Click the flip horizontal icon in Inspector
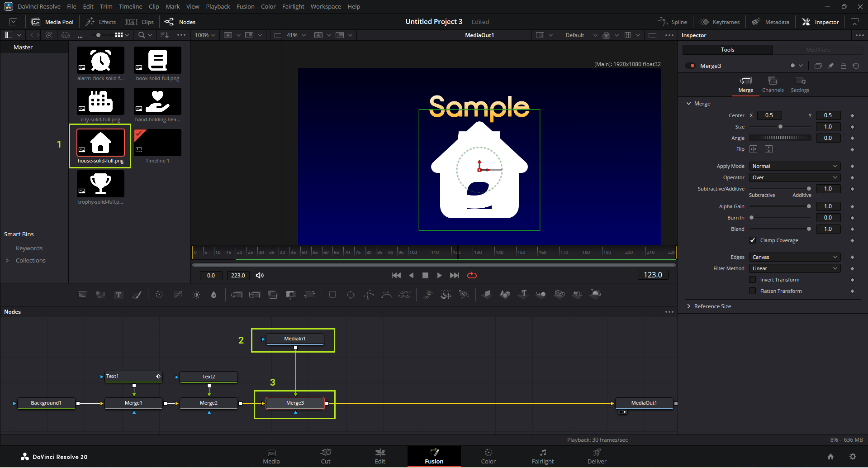868x468 pixels. click(x=754, y=149)
